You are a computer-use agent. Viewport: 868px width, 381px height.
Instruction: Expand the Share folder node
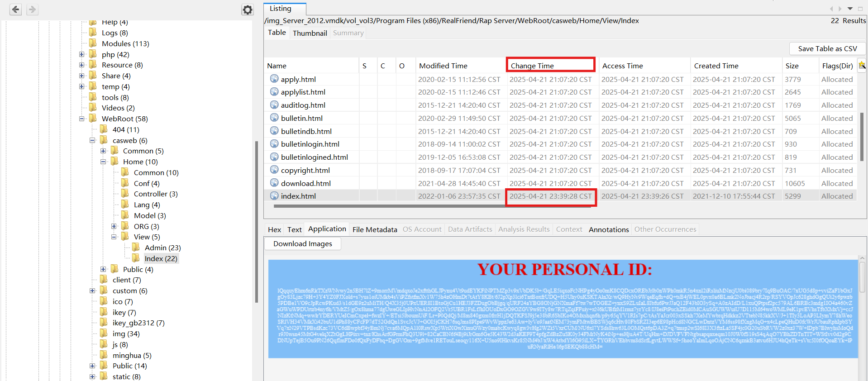tap(82, 76)
